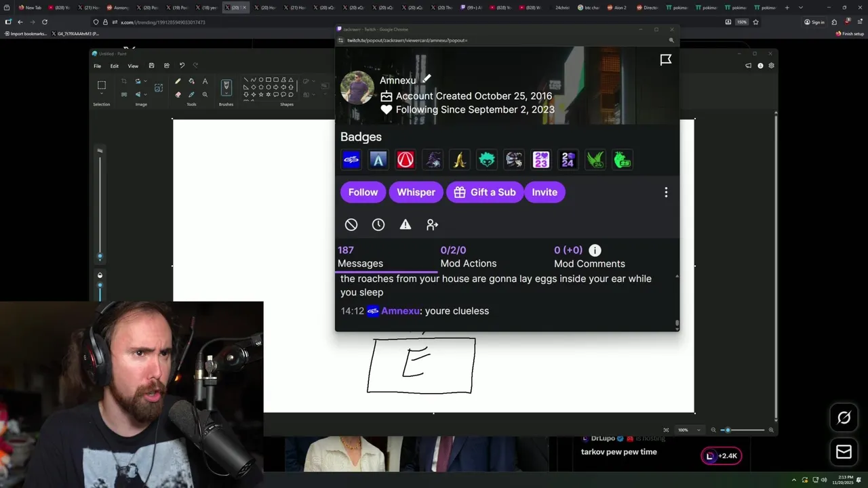
Task: Click the ban user icon
Action: (x=351, y=224)
